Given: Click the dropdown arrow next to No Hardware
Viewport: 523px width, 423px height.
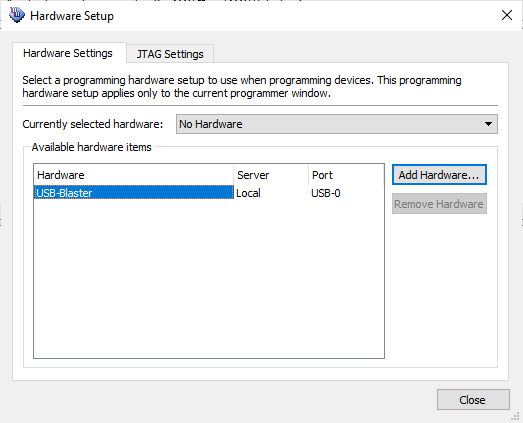Looking at the screenshot, I should coord(488,124).
